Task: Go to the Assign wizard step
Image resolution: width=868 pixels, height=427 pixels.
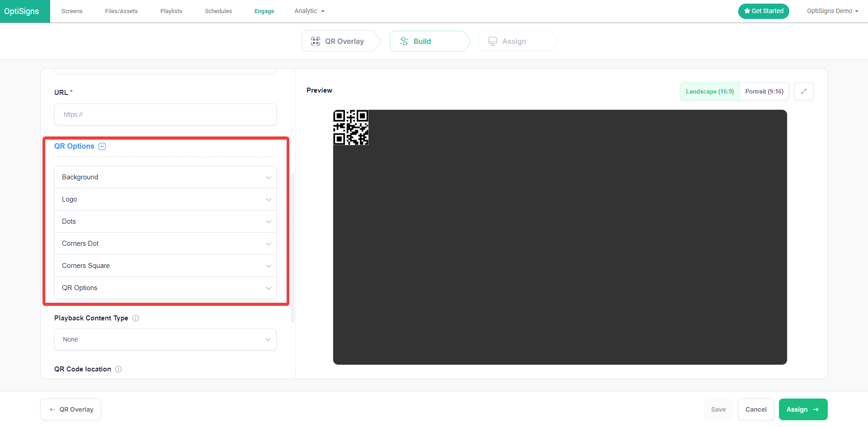Action: coord(518,41)
